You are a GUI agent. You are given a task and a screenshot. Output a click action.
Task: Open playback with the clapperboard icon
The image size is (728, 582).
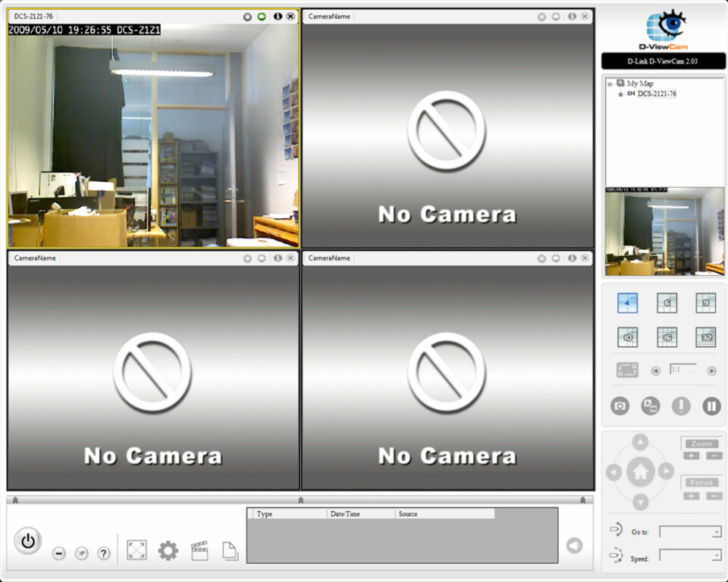199,551
